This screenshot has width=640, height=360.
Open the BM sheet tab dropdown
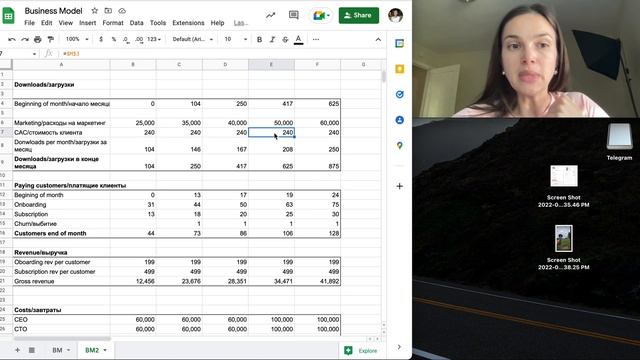click(x=68, y=350)
